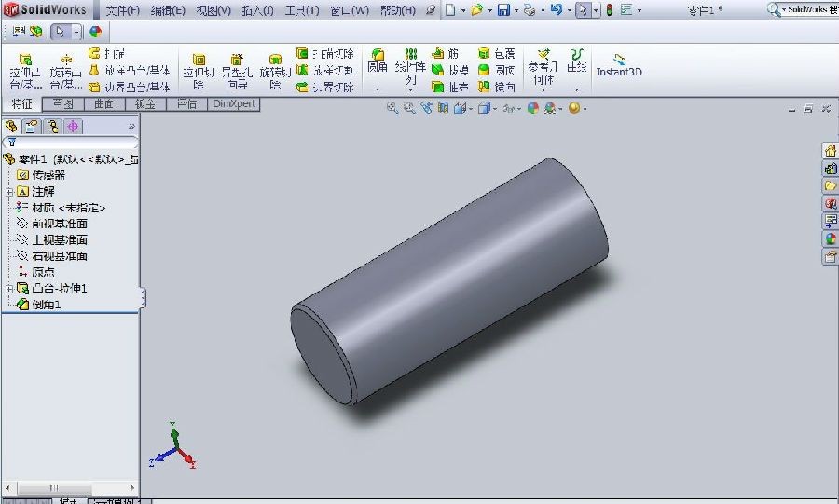The image size is (839, 504).
Task: Click the Rebuild traffic light icon
Action: [x=609, y=9]
